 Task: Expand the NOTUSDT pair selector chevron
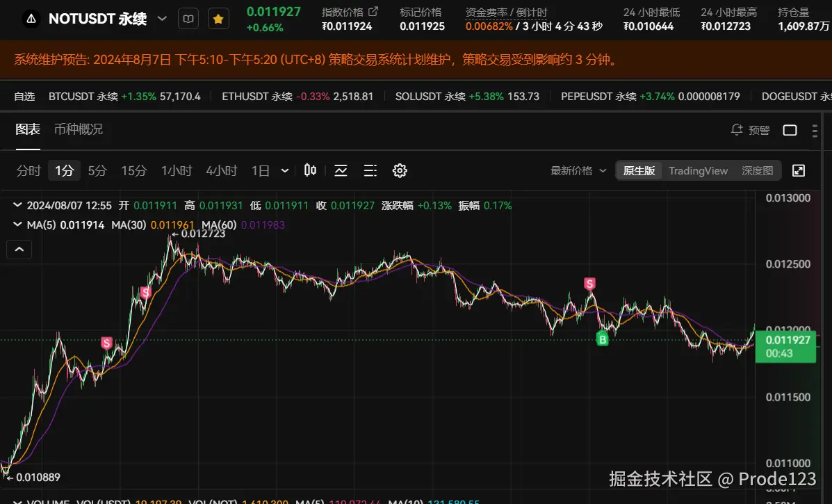pyautogui.click(x=162, y=19)
